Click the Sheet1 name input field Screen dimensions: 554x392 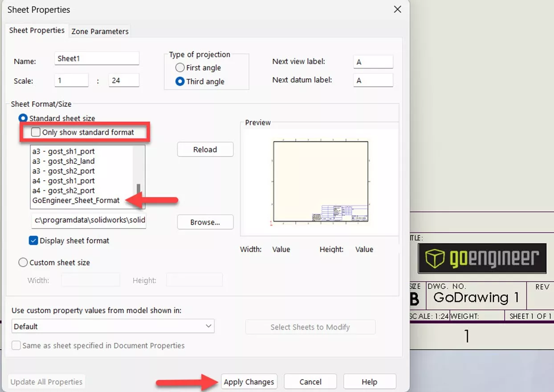click(x=97, y=58)
